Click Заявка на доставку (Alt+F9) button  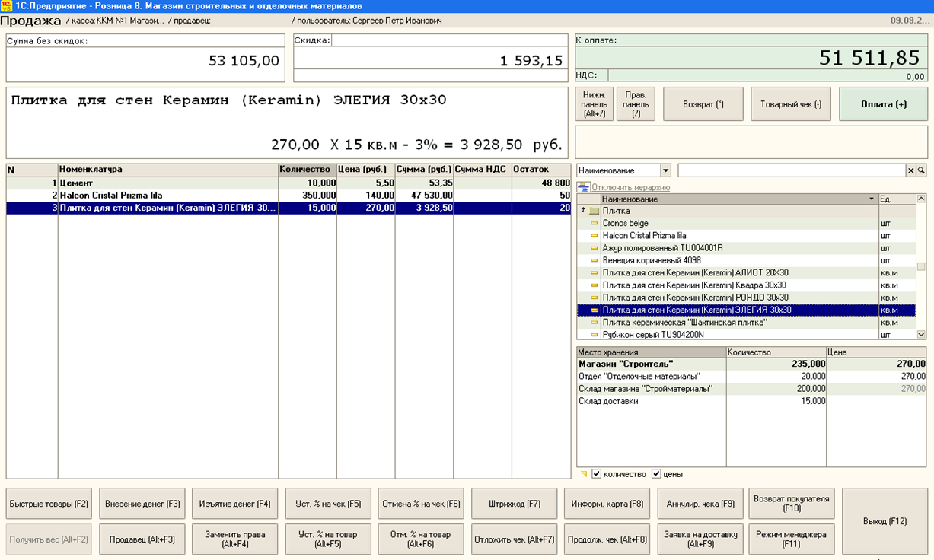pos(700,539)
